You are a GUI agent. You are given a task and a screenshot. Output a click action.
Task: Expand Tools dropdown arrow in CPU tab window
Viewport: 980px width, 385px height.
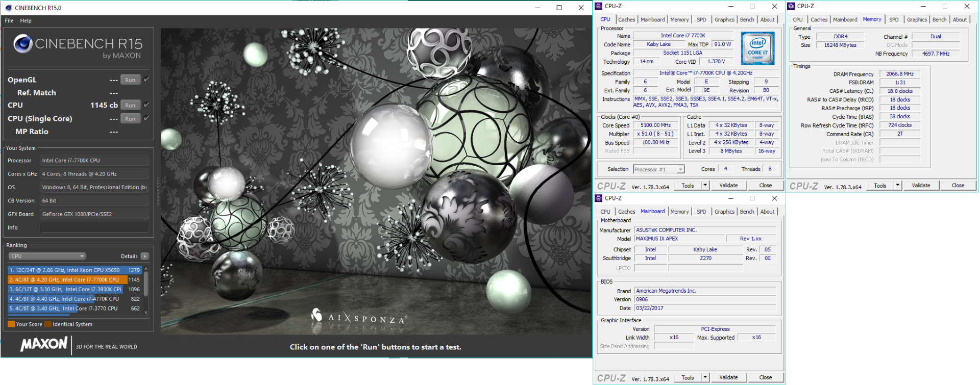(x=705, y=185)
